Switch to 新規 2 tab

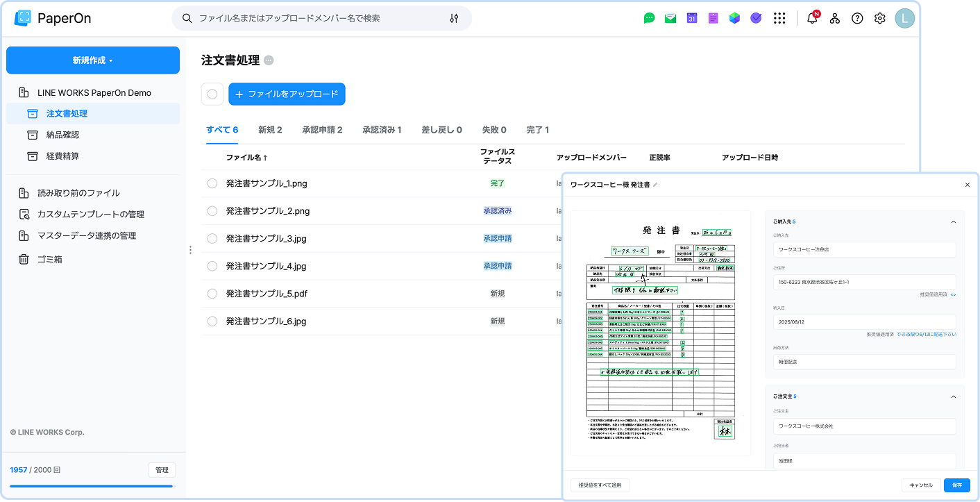pos(270,130)
